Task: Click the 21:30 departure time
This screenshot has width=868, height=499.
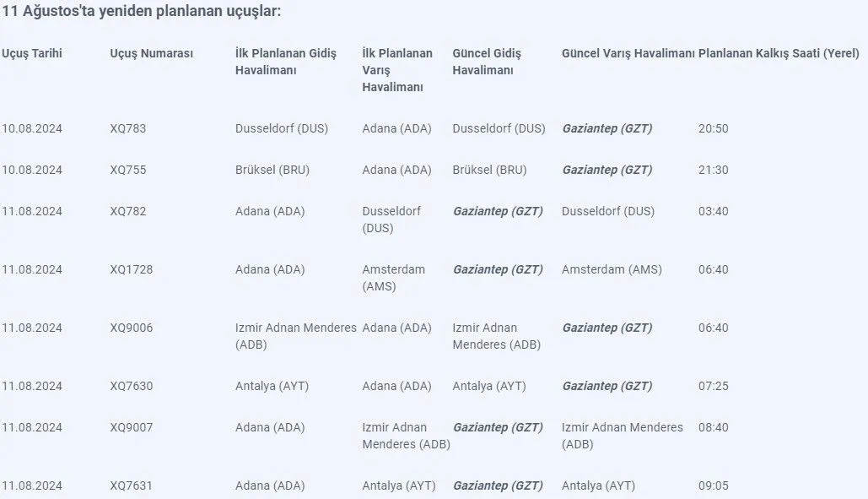Action: point(713,170)
